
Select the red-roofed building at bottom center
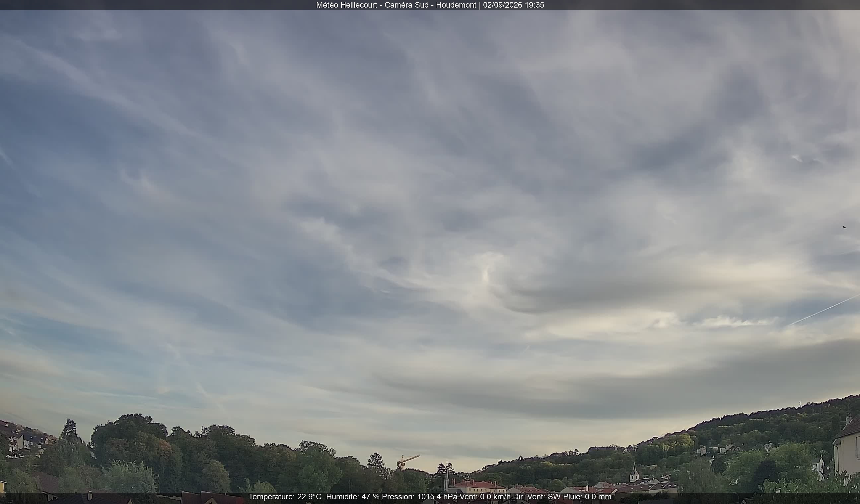click(x=478, y=486)
